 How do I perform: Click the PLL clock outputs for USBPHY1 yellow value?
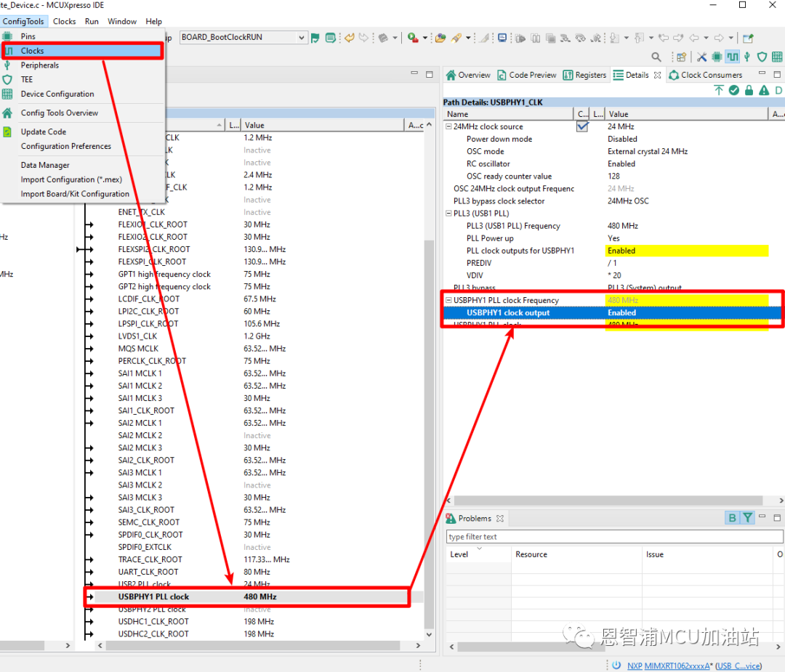click(686, 251)
